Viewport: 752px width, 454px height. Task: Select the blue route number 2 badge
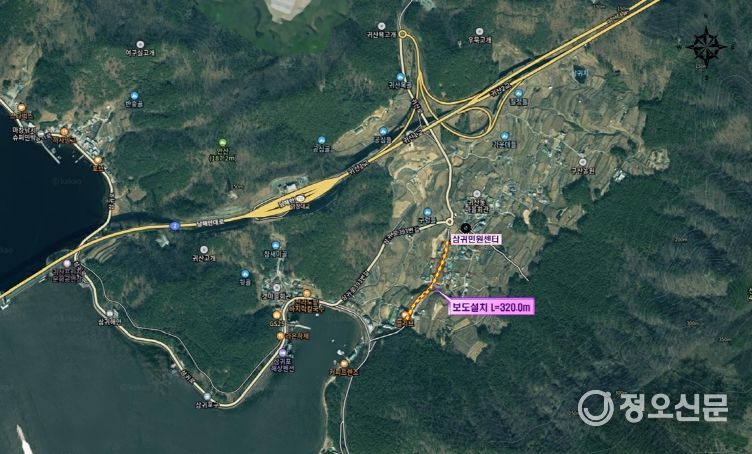[175, 226]
